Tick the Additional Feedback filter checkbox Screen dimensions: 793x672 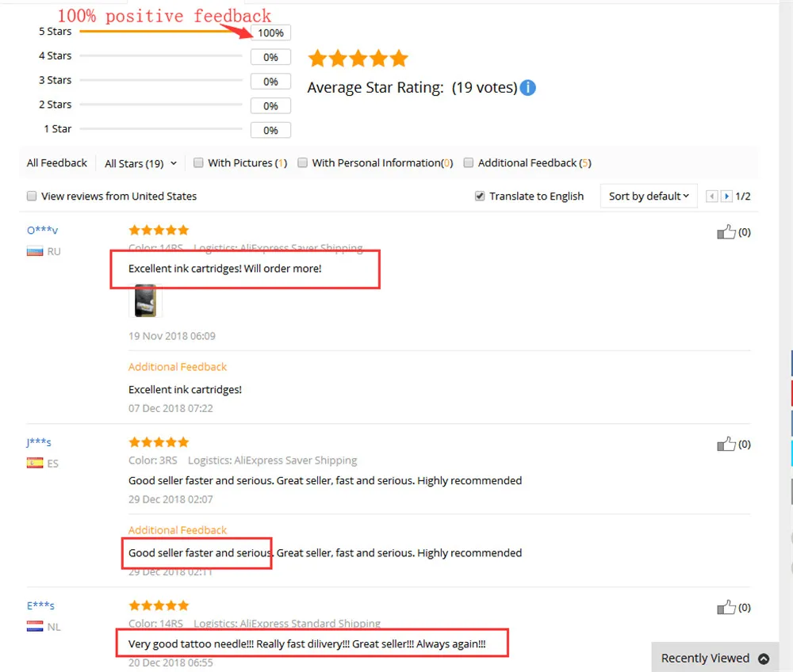[x=469, y=162]
